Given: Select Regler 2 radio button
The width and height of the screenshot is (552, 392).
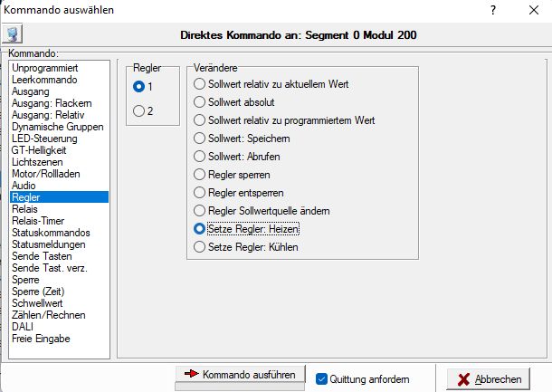Looking at the screenshot, I should [x=138, y=111].
